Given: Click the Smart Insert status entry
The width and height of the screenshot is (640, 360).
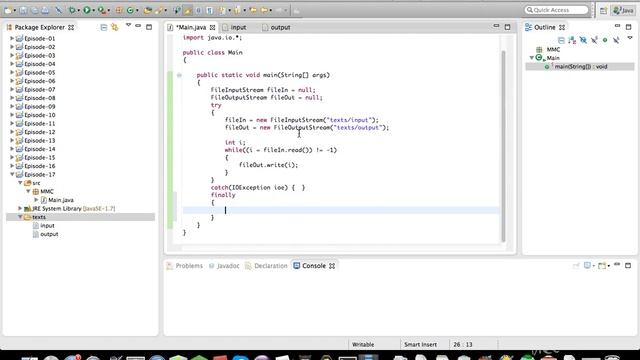Looking at the screenshot, I should coord(420,344).
